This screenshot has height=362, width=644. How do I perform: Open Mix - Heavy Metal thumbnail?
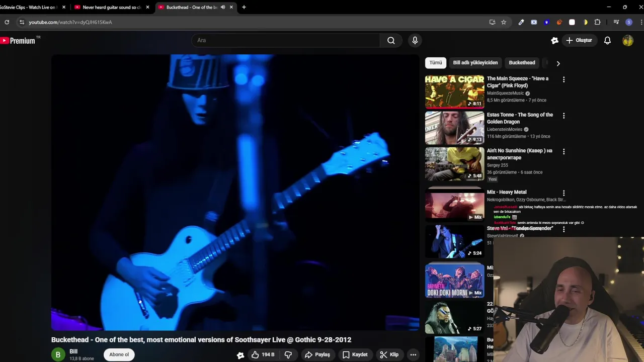(454, 205)
